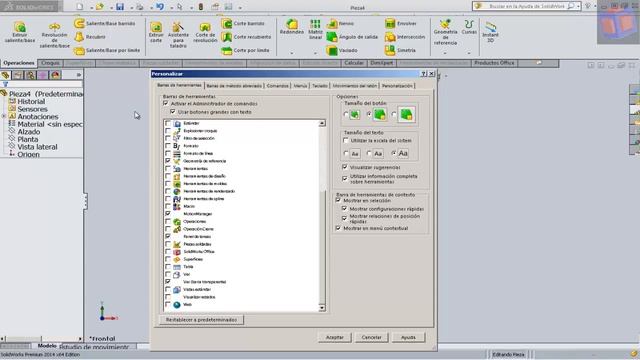Select Vaciado tool
Screen dimensions: 640x360
click(342, 50)
